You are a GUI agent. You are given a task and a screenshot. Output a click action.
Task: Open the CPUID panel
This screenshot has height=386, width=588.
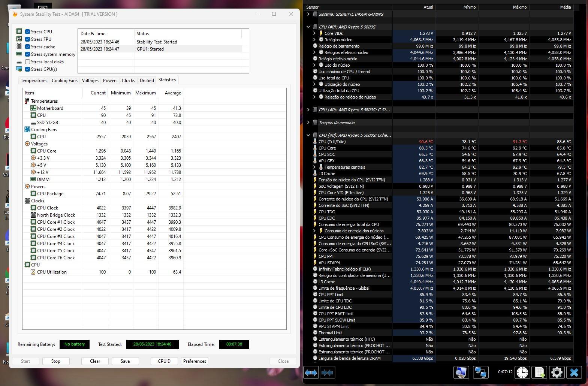pyautogui.click(x=164, y=361)
